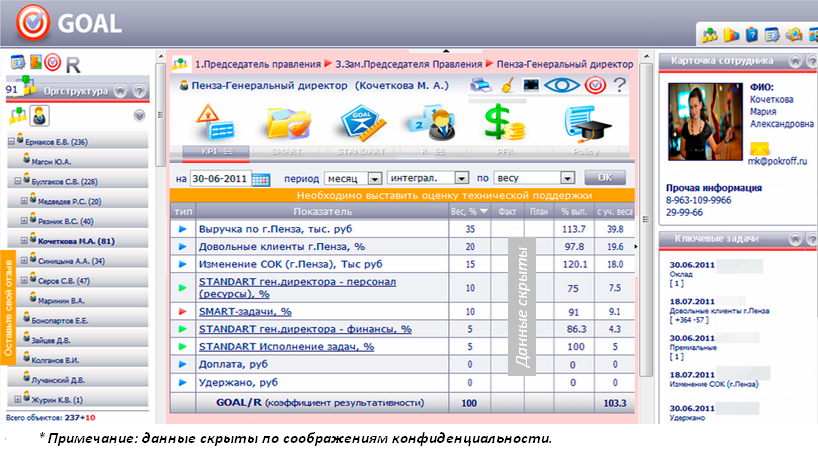Expand the Медведев Р.С. tree node
The height and width of the screenshot is (458, 818).
(24, 201)
